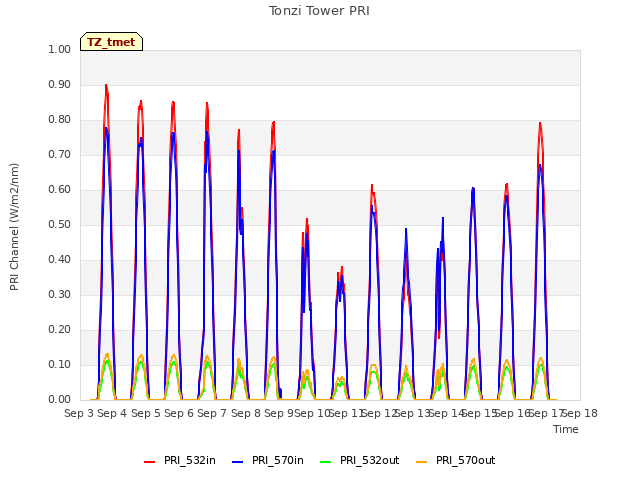This screenshot has height=480, width=640.
Task: Click the PRI_532in legend label
Action: pyautogui.click(x=190, y=460)
